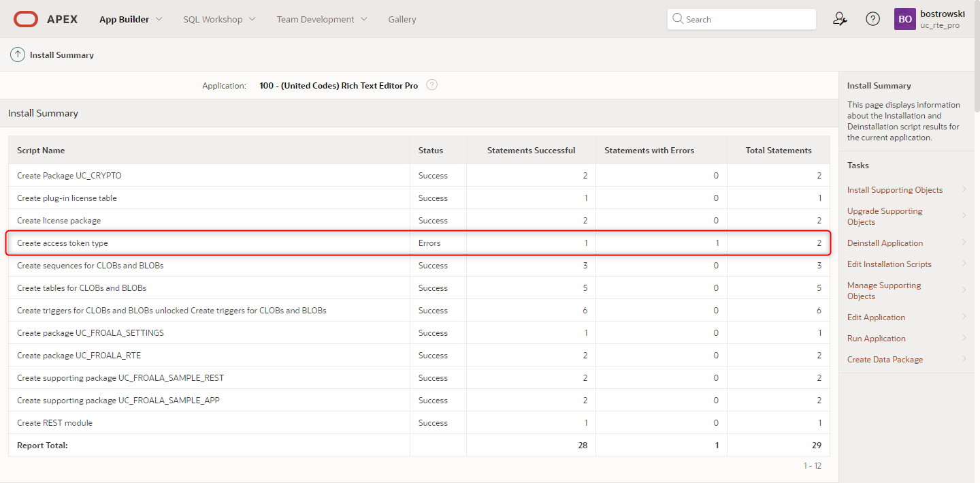Click chevron beside Edit Application
This screenshot has width=980, height=483.
(x=964, y=317)
